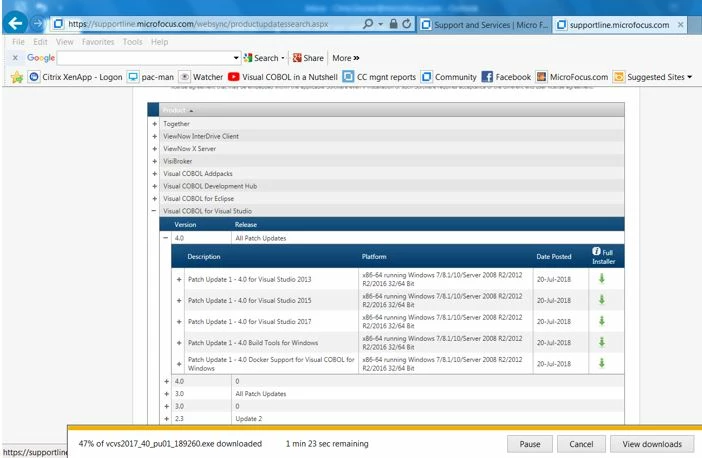Open the View menu
This screenshot has height=458, width=702.
click(x=64, y=42)
